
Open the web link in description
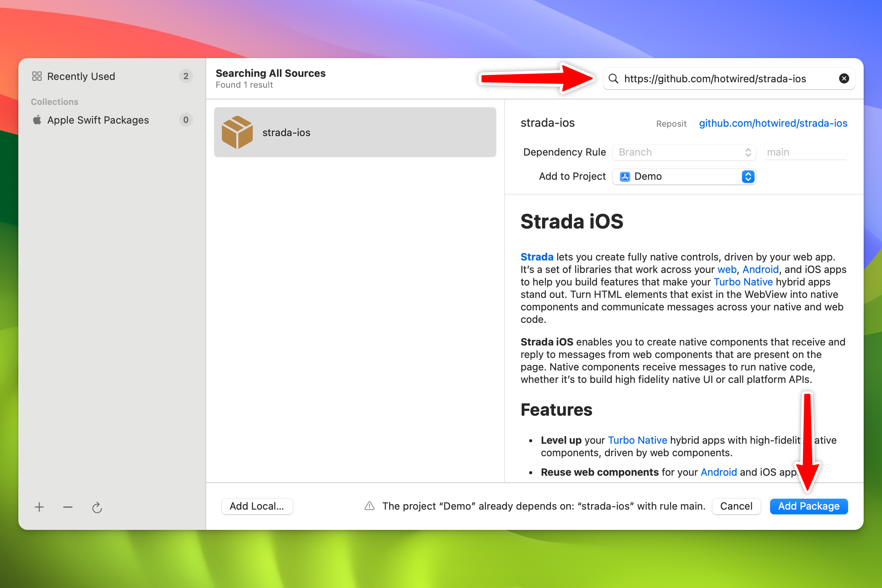point(727,269)
